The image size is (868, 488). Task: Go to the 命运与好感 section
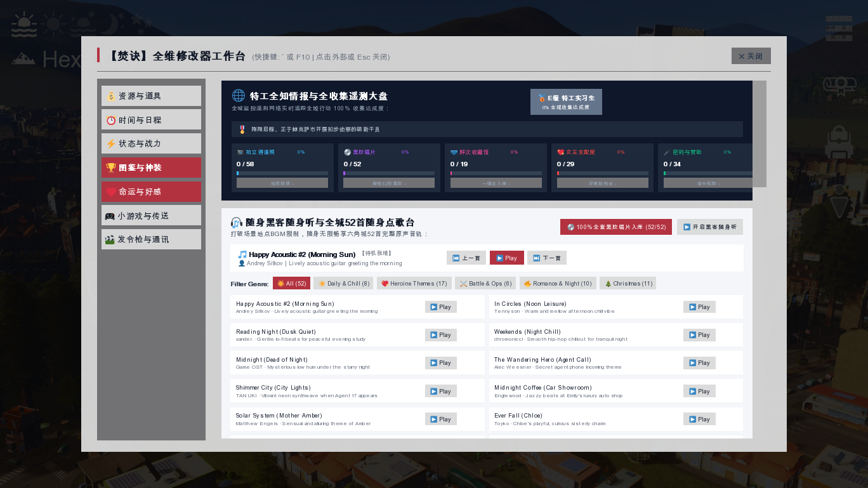tap(151, 192)
